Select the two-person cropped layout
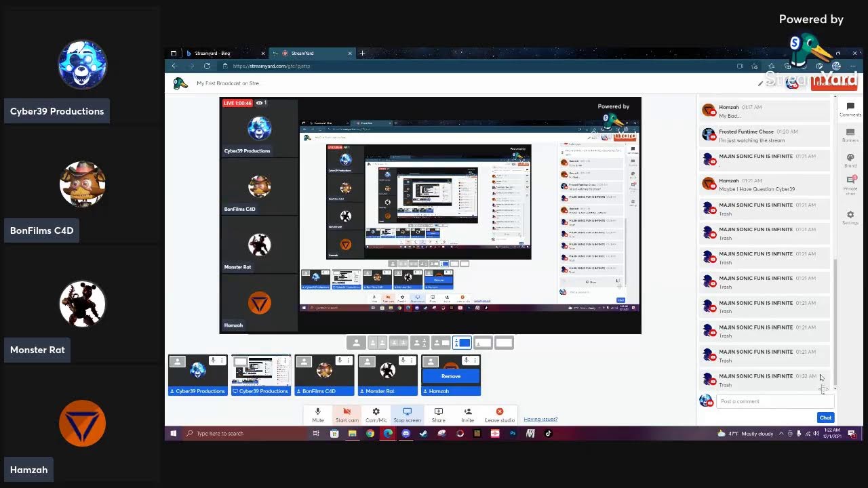 (x=377, y=343)
